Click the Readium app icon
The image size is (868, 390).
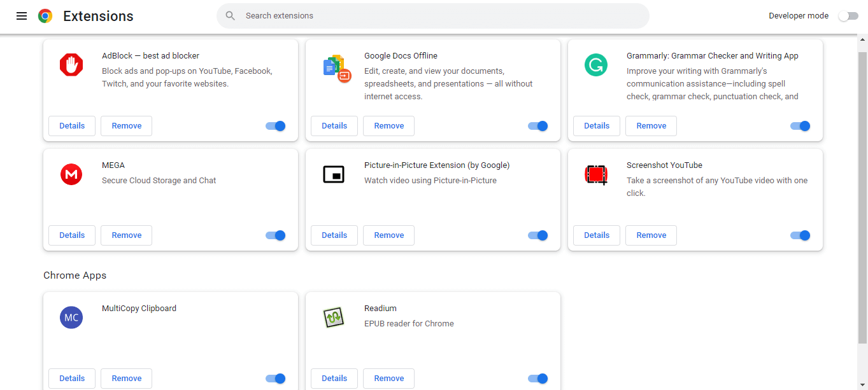pyautogui.click(x=334, y=317)
